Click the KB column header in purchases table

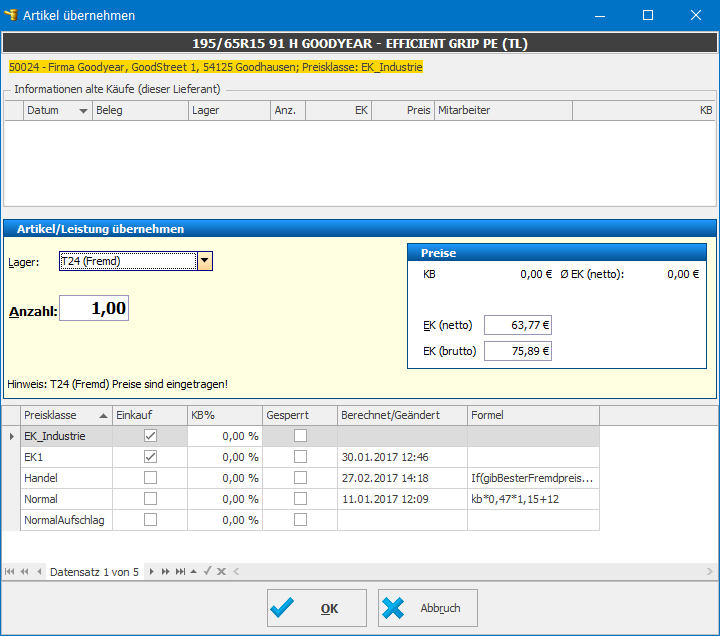click(644, 111)
